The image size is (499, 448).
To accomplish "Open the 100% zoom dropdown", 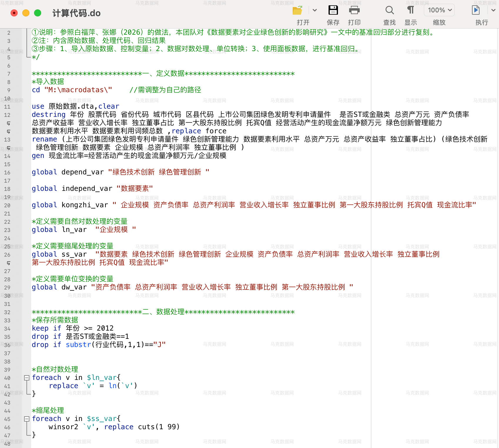I will [x=439, y=10].
